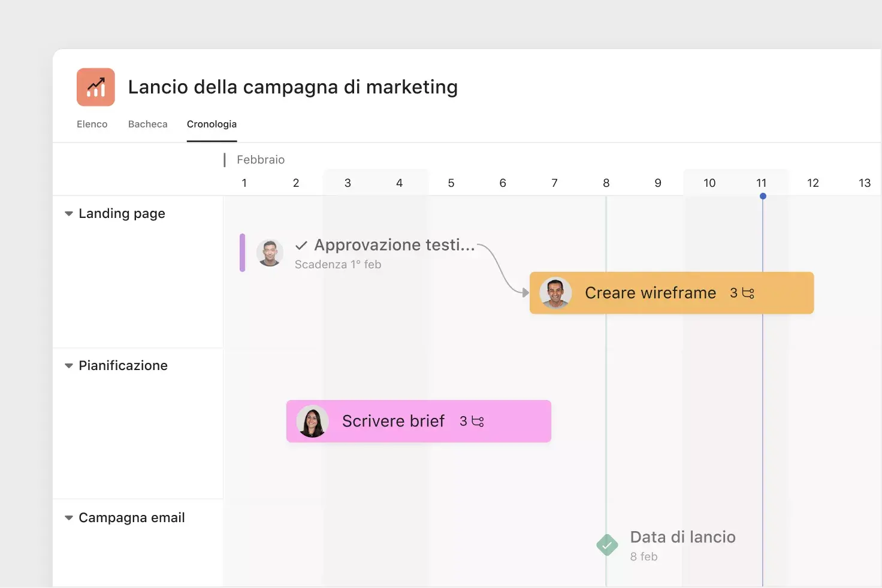The height and width of the screenshot is (588, 882).
Task: Collapse the Landing page section
Action: click(68, 213)
